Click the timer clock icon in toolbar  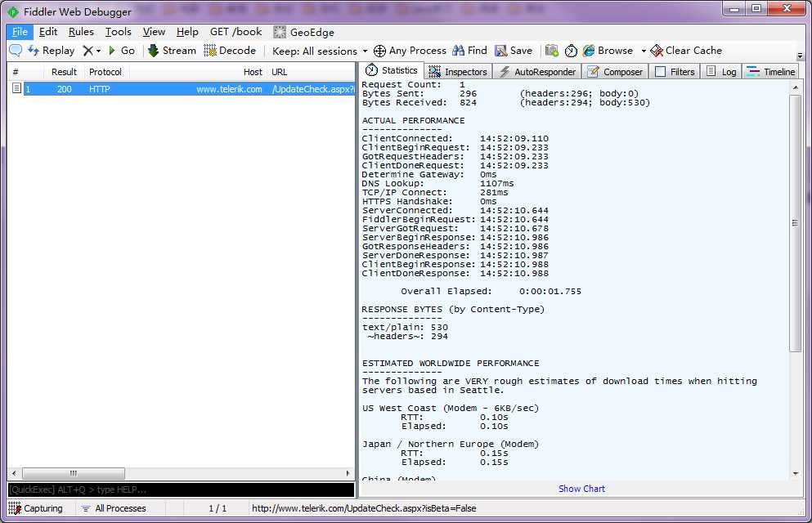click(x=571, y=51)
